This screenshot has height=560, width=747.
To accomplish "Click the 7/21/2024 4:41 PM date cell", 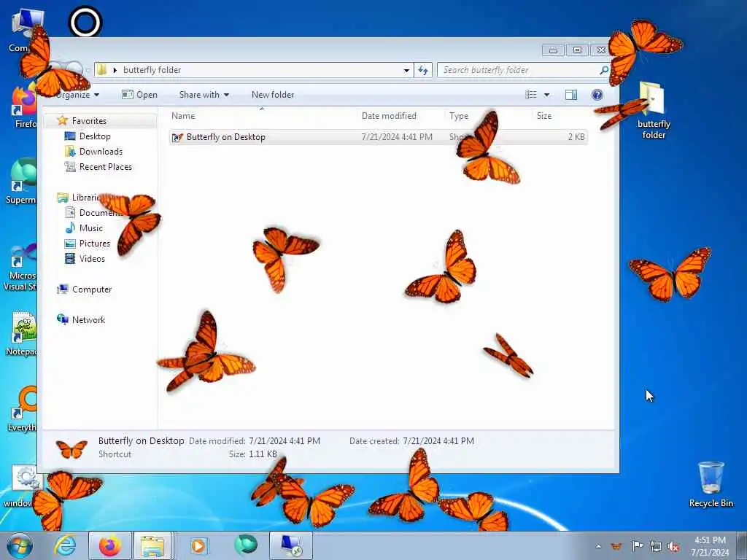I will click(397, 137).
